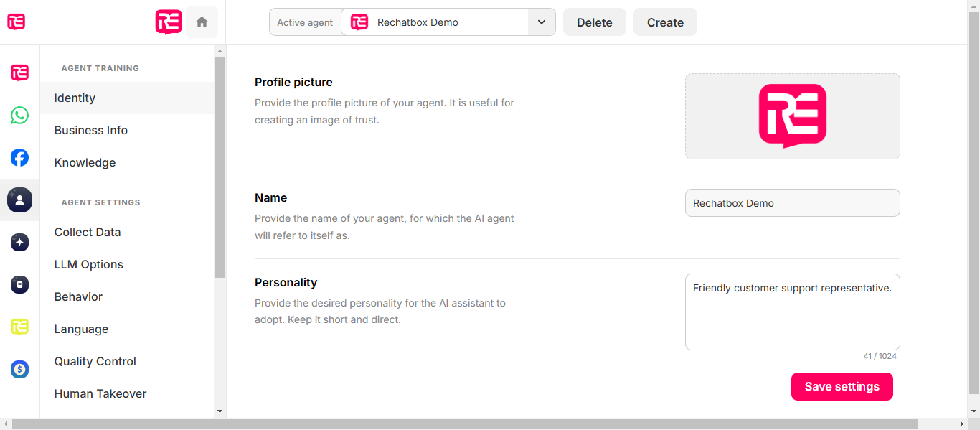Screen dimensions: 980x430
Task: Click the profile picture upload area
Action: (793, 116)
